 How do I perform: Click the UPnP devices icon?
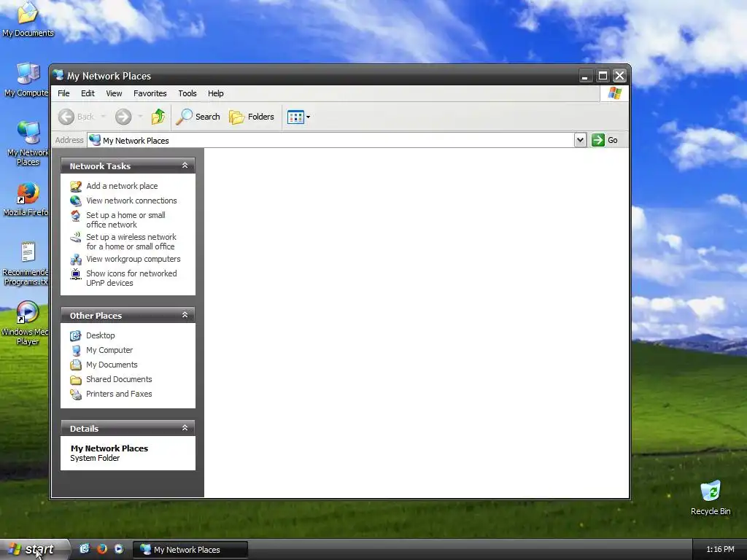click(x=76, y=274)
